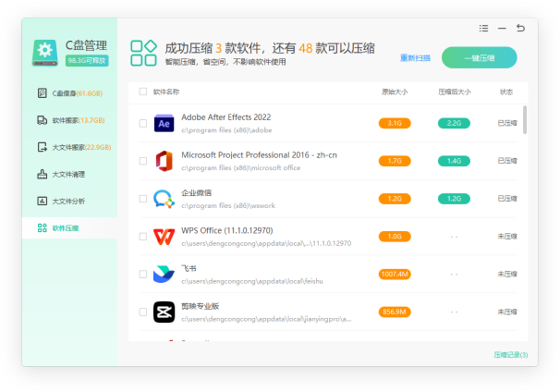Click the 飞书 name text
The image size is (560, 392).
coord(189,268)
